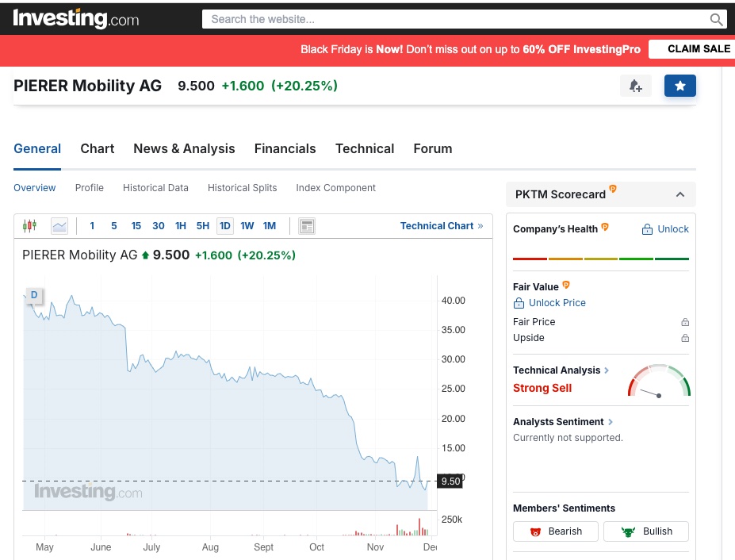Click the Black Friday promo banner text

click(x=470, y=49)
